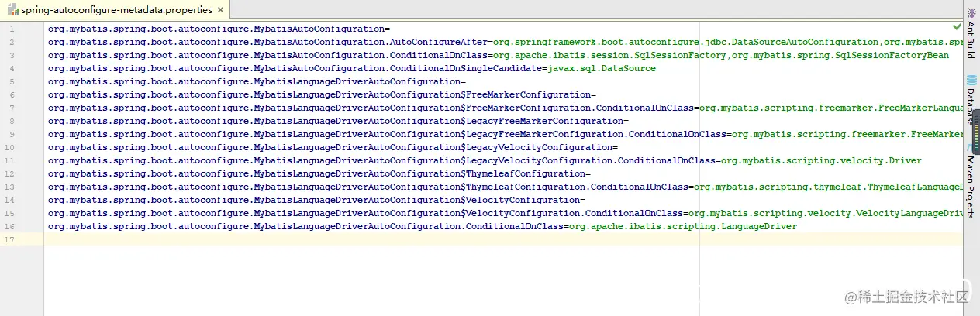Click $LegacyVelocityConfiguration= text on line 10
The width and height of the screenshot is (980, 316).
tap(540, 147)
